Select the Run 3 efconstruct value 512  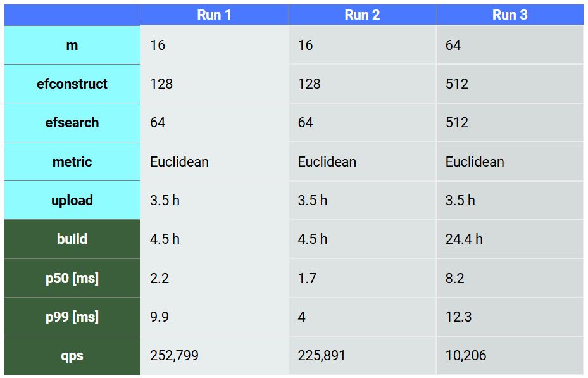[457, 84]
